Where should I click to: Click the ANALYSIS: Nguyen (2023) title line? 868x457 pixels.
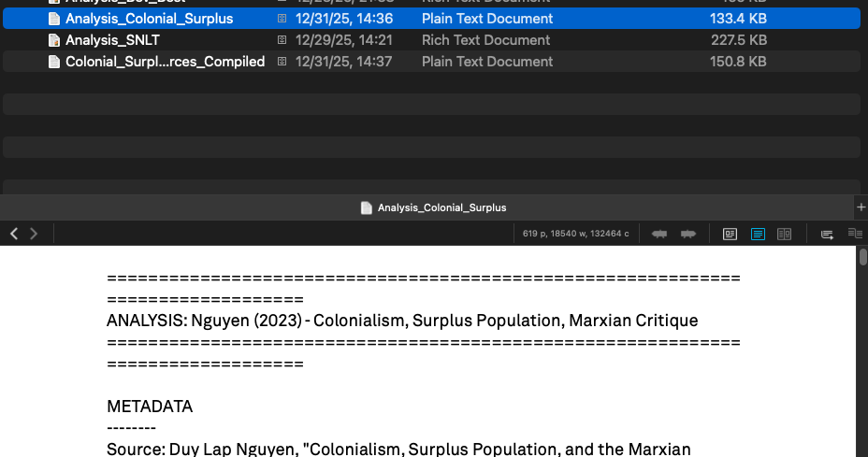point(402,321)
